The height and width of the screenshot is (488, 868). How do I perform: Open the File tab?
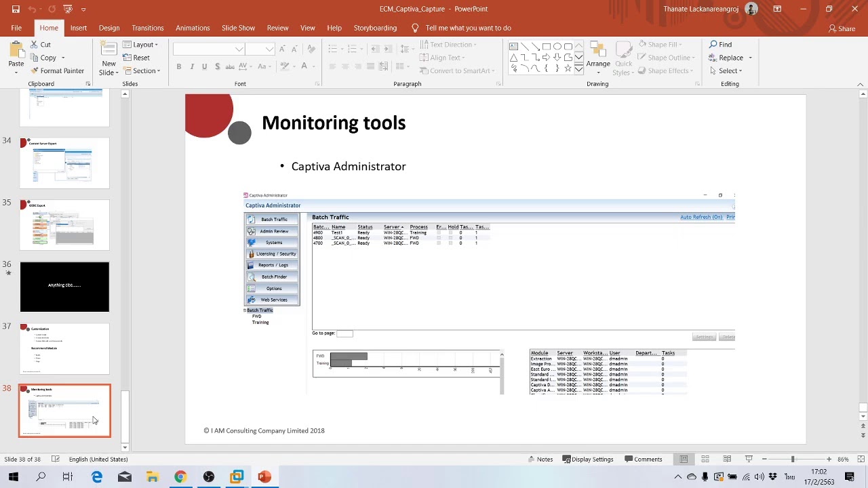pos(16,28)
